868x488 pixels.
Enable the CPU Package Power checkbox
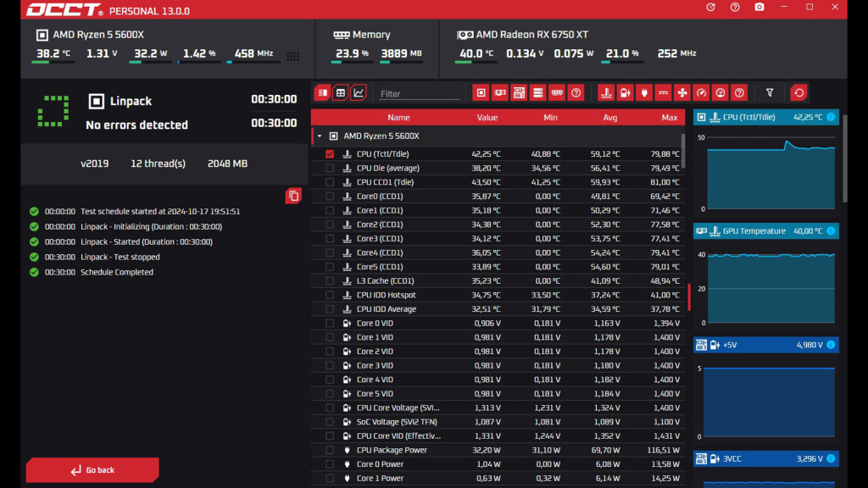coord(330,450)
